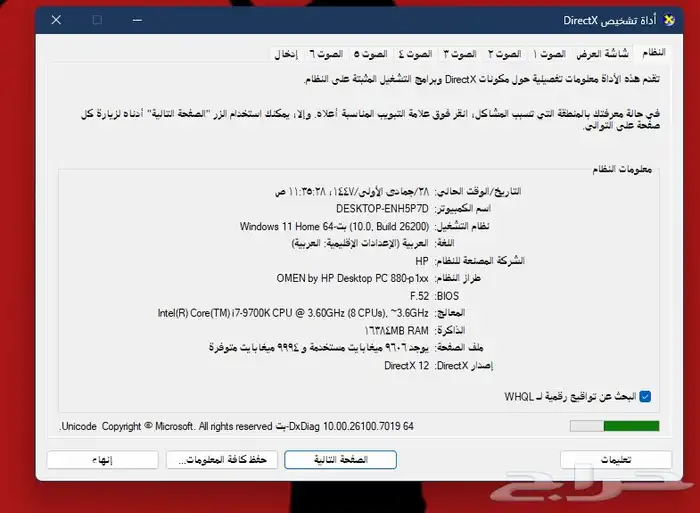Switch to the النظام tab
The height and width of the screenshot is (513, 700).
[x=654, y=53]
